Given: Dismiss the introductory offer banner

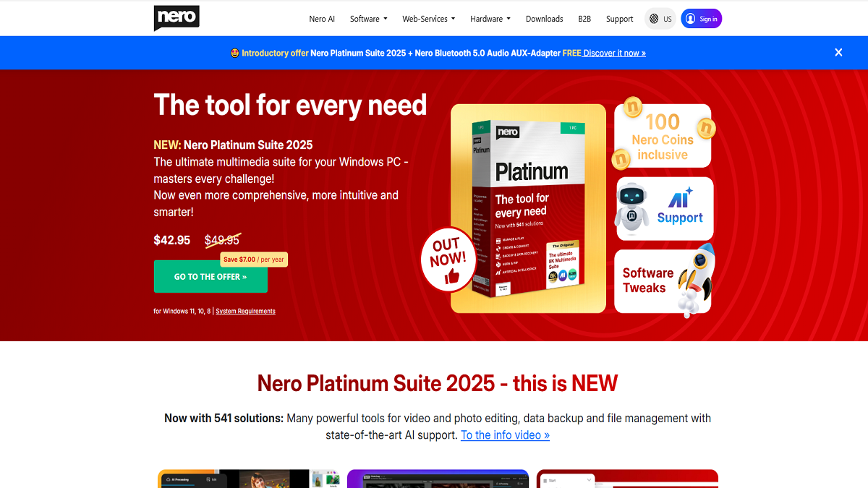Looking at the screenshot, I should pyautogui.click(x=838, y=52).
